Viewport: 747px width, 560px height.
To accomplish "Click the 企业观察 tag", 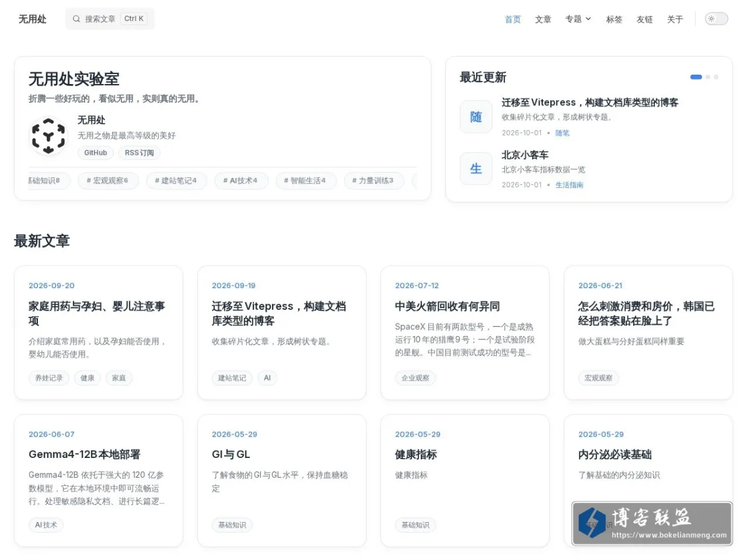I will click(415, 378).
